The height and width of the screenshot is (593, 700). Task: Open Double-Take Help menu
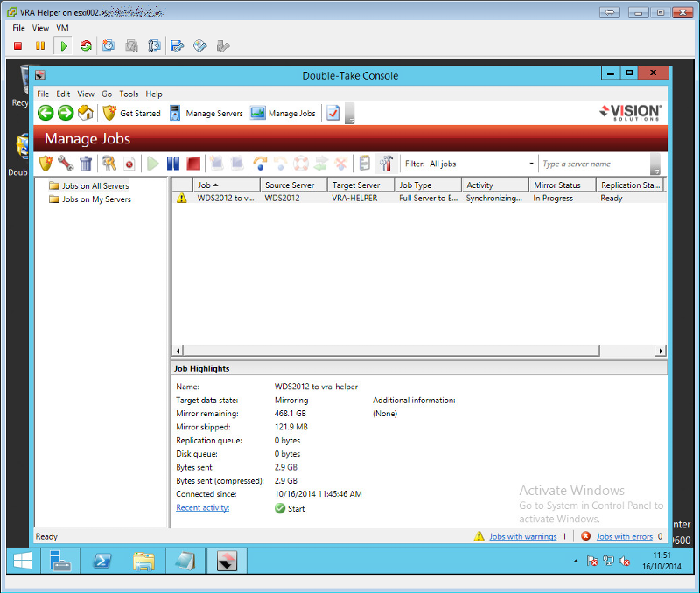click(x=154, y=94)
